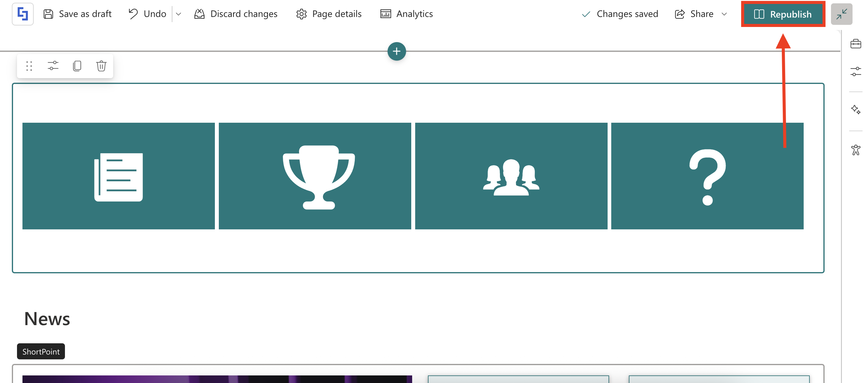Screen dimensions: 868x383
Task: Open properties sliders icon in right sidebar
Action: [856, 72]
